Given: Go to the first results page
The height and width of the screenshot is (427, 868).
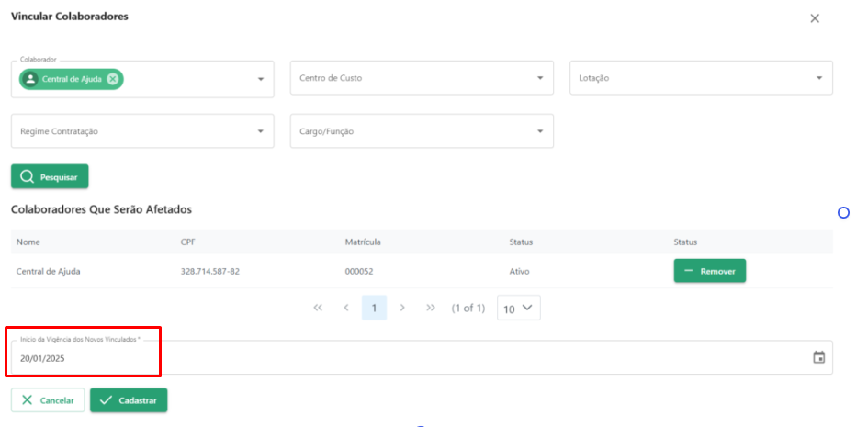Looking at the screenshot, I should 318,308.
